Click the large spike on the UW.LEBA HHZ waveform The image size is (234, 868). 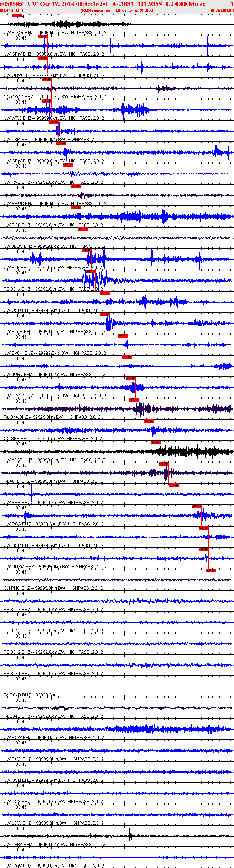(130, 836)
